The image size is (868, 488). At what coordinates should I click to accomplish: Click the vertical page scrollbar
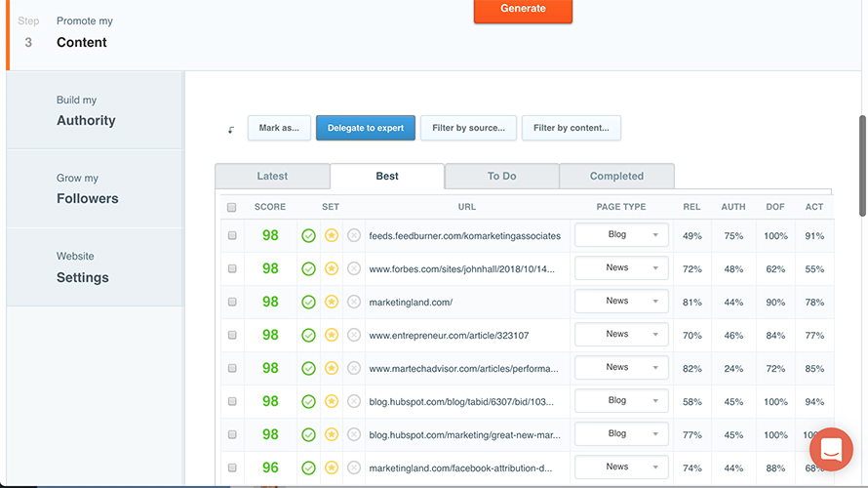tap(862, 166)
